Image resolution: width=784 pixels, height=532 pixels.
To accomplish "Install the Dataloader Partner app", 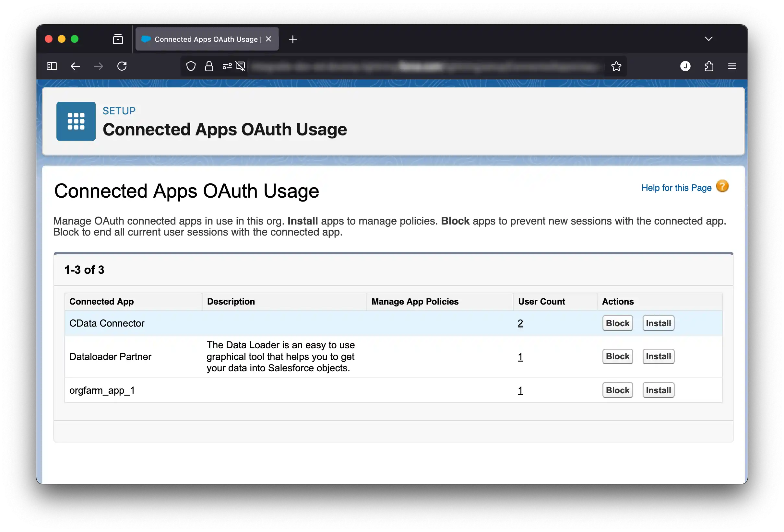I will [x=658, y=356].
